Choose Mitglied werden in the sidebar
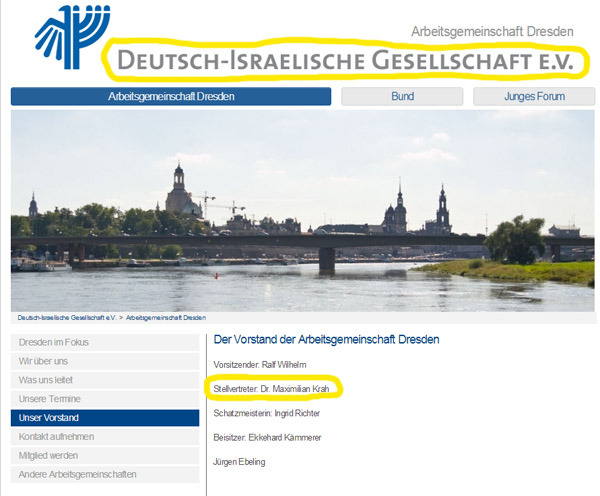 click(105, 455)
